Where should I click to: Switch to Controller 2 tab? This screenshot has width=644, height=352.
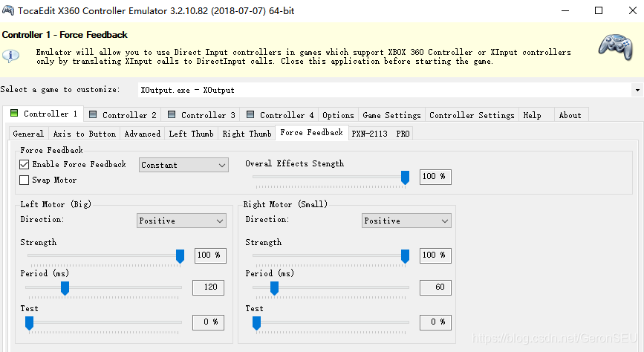coord(123,115)
